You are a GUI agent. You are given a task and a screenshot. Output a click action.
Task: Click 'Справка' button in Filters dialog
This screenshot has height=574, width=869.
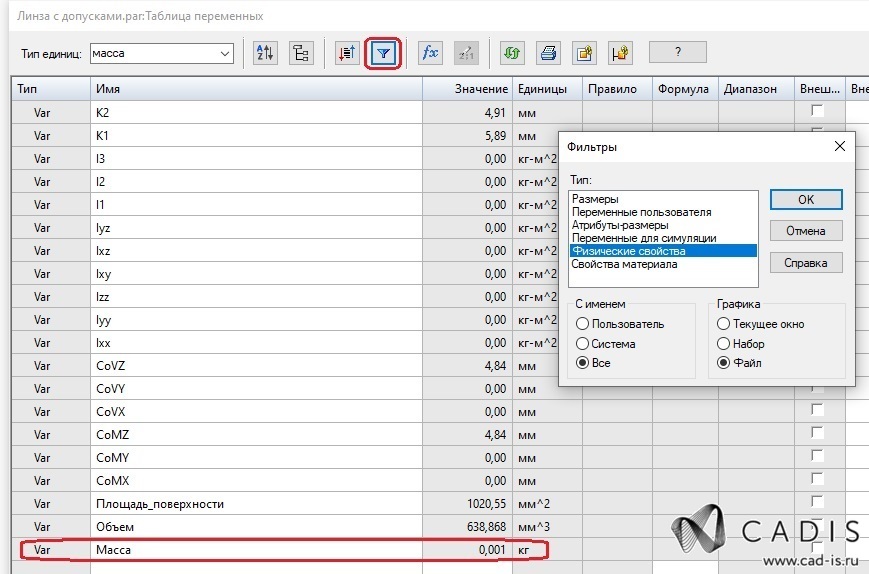coord(806,263)
